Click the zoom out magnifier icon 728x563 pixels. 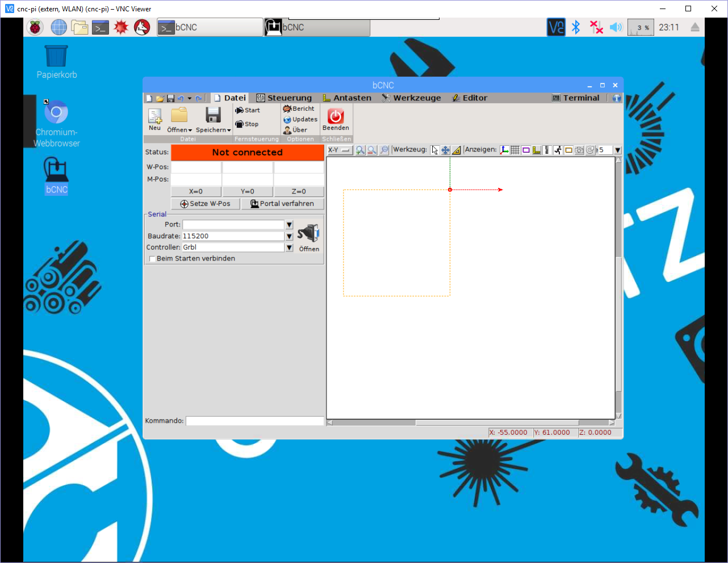372,150
